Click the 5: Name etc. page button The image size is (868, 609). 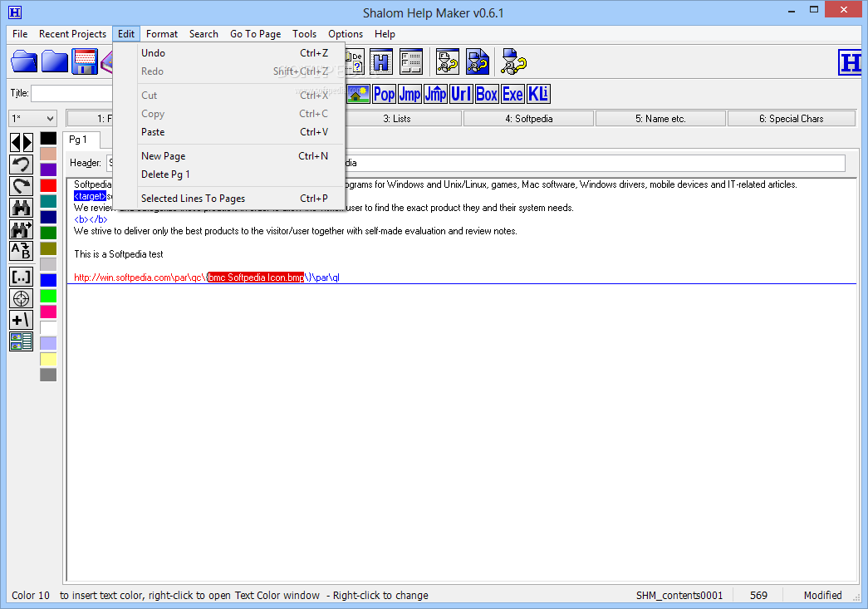[660, 119]
